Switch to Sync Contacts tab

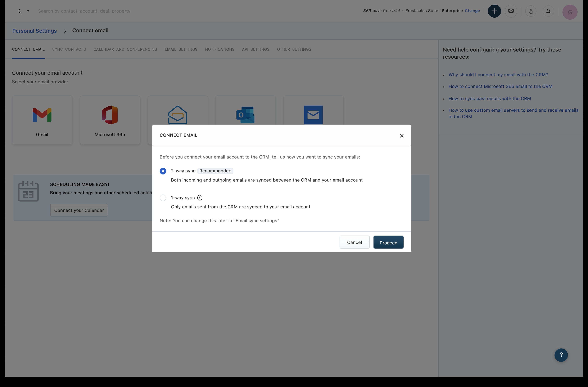pyautogui.click(x=69, y=49)
